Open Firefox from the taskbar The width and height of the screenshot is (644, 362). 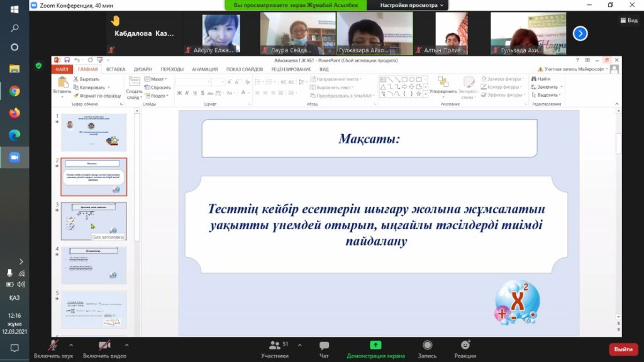point(14,113)
